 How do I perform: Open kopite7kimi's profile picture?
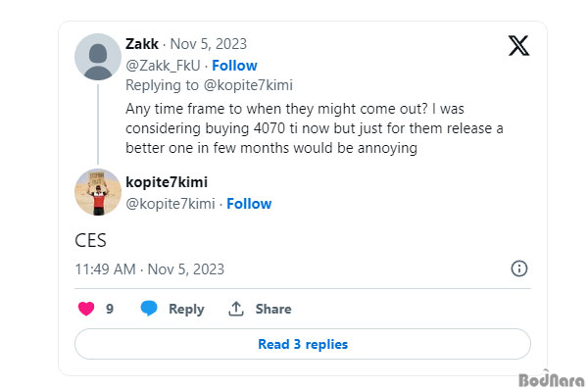pos(98,192)
